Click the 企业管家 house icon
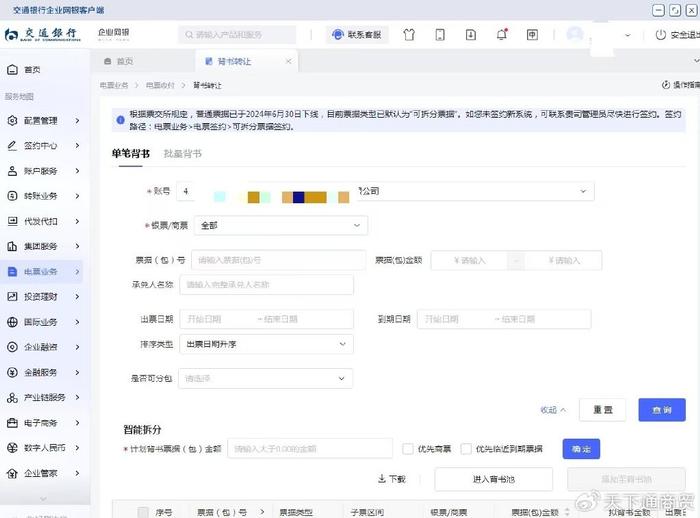 12,473
